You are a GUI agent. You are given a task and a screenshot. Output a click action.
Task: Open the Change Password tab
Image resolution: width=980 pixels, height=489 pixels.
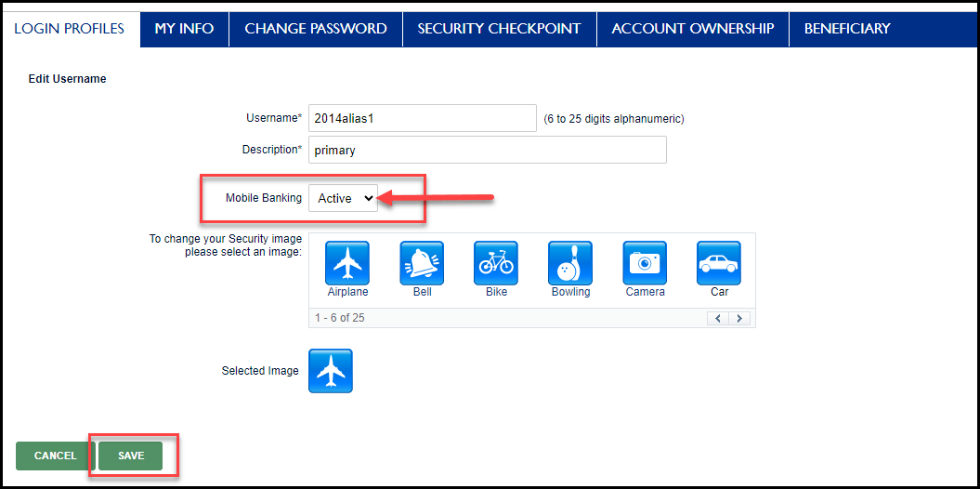[x=316, y=29]
